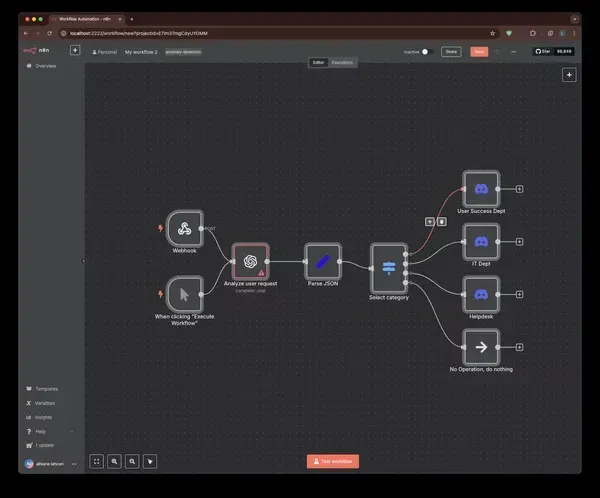Screen dimensions: 600x498
Task: Open the Overview sidebar item
Action: point(46,66)
